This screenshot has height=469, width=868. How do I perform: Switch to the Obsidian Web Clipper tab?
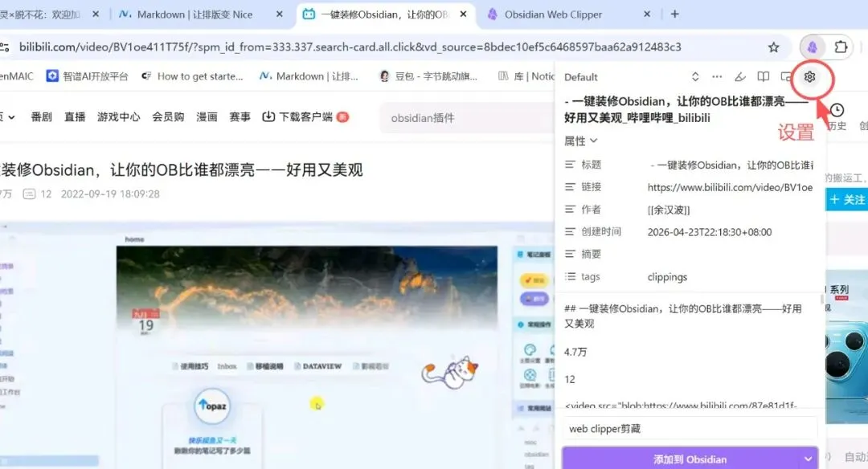pyautogui.click(x=554, y=14)
